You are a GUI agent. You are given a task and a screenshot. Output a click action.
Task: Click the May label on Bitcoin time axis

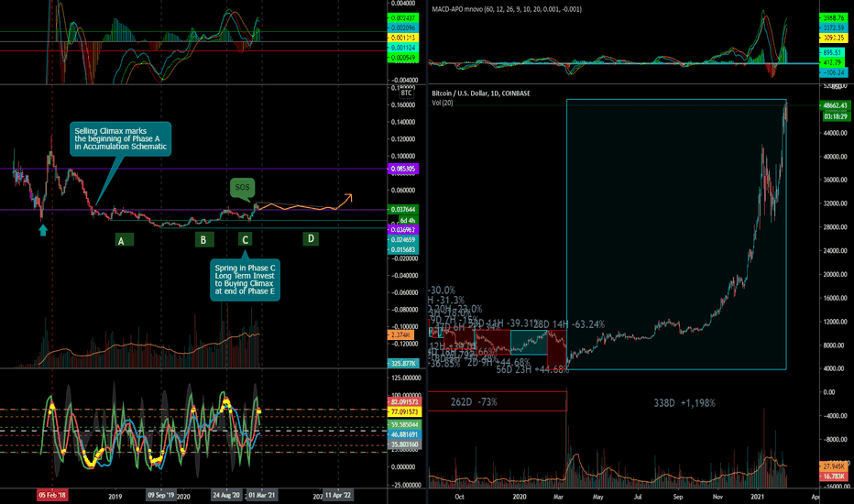tap(598, 497)
